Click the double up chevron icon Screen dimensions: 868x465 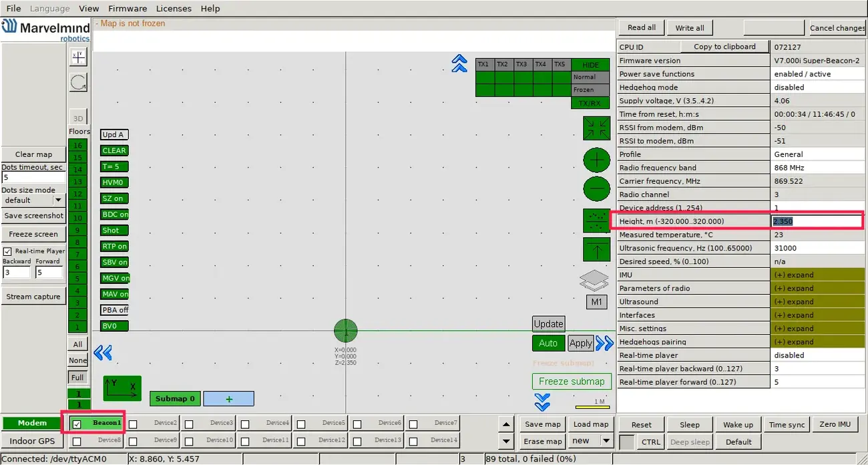(459, 63)
